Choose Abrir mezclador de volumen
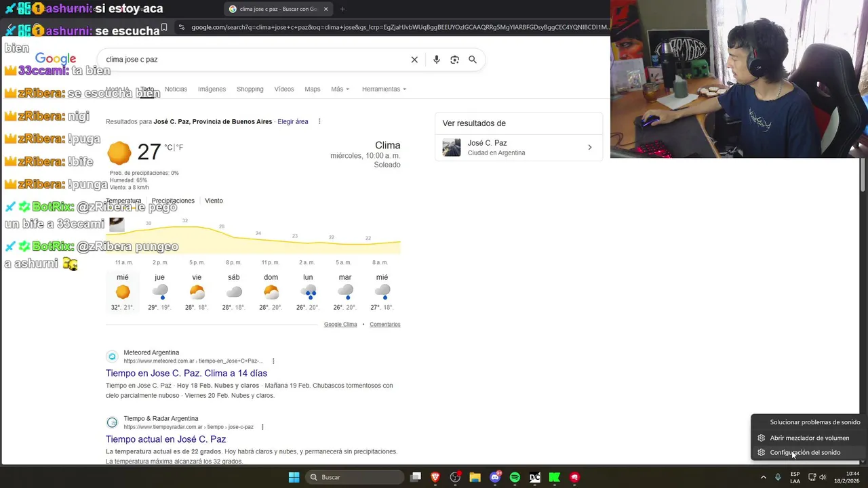This screenshot has height=488, width=868. 808,438
